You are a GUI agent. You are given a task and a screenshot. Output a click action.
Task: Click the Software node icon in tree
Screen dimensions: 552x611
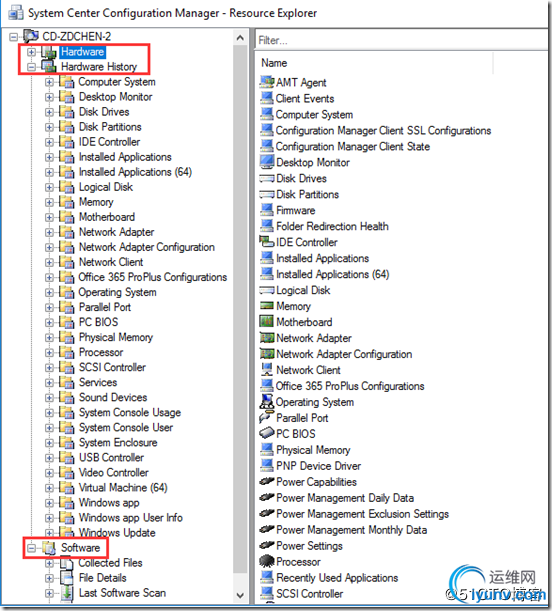(49, 548)
